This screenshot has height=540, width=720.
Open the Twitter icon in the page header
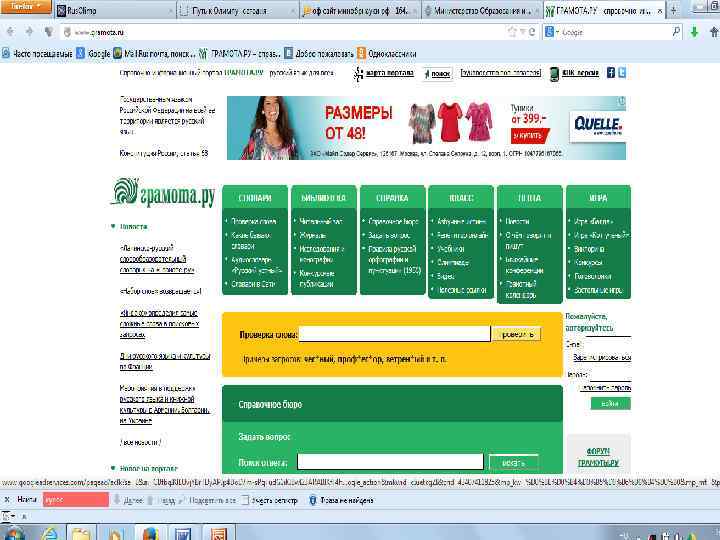(622, 73)
